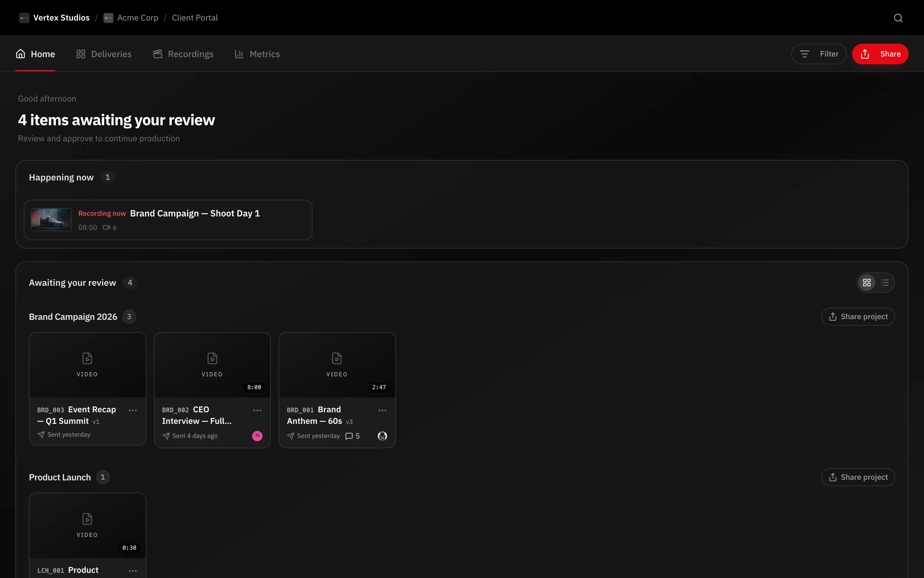
Task: Click the 0:30 duration on Product video
Action: click(129, 548)
